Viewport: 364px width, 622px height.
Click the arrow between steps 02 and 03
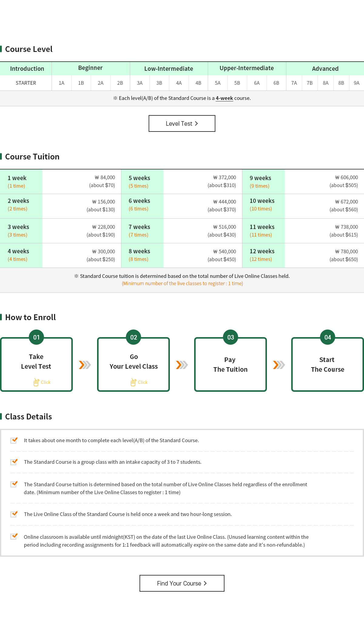(182, 365)
